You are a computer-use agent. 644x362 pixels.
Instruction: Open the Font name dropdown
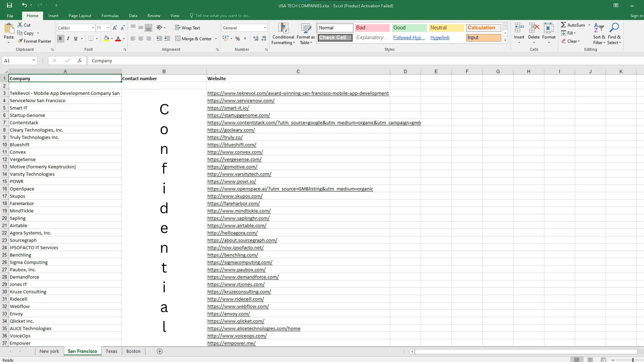93,28
